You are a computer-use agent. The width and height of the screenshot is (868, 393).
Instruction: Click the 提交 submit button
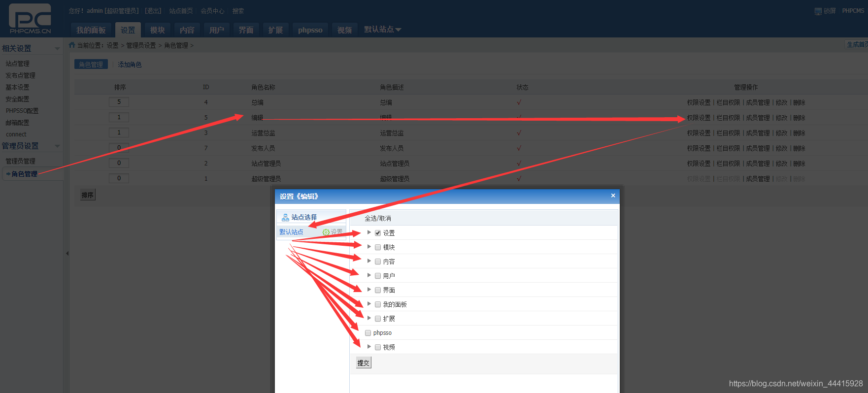point(364,363)
